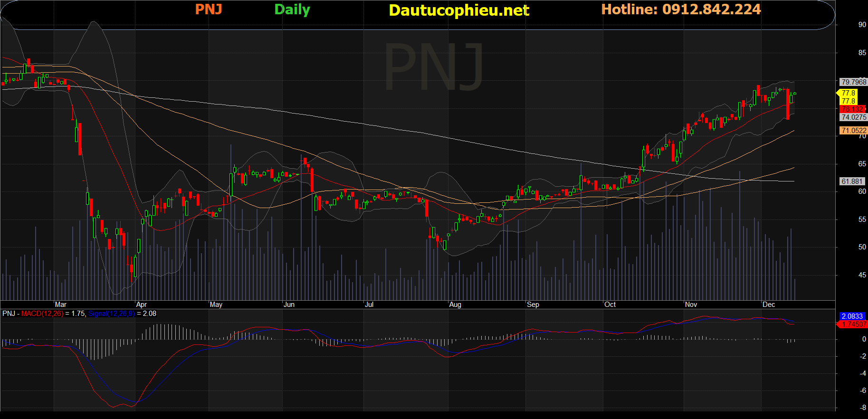
Task: Click the May label on date axis
Action: 216,305
